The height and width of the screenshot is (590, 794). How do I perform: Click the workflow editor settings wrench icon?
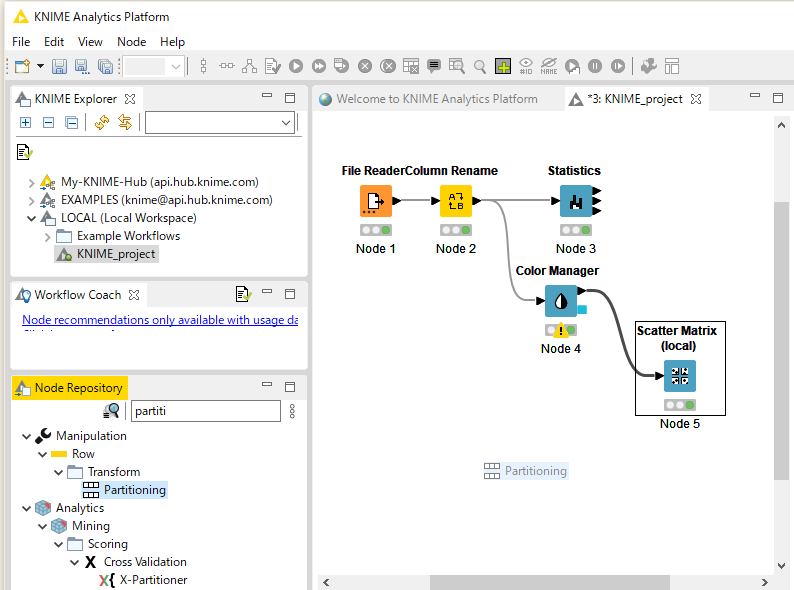pyautogui.click(x=649, y=66)
